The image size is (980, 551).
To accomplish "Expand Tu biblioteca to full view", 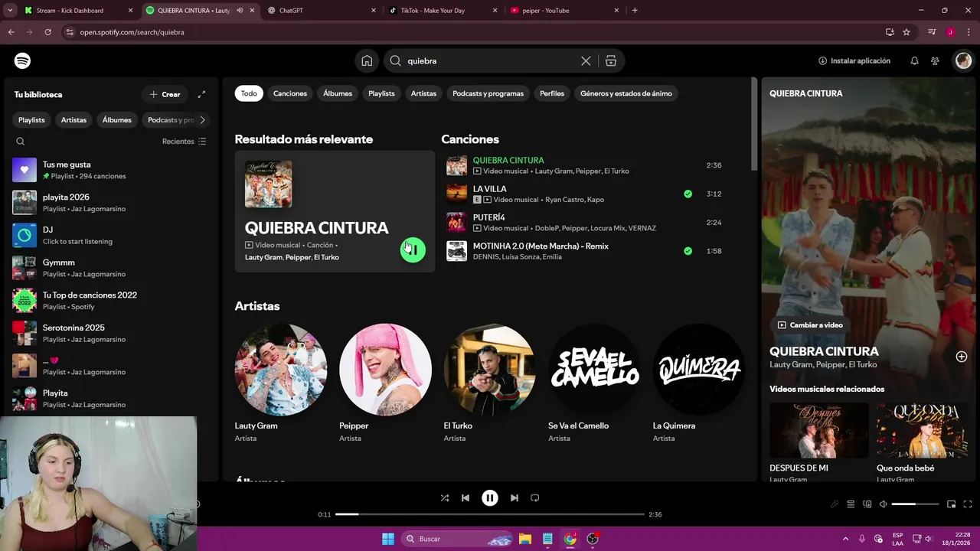I will pos(201,94).
